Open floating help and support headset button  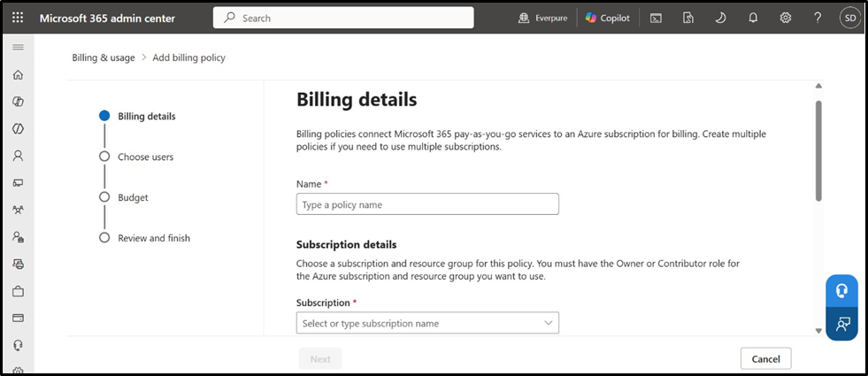coord(842,291)
